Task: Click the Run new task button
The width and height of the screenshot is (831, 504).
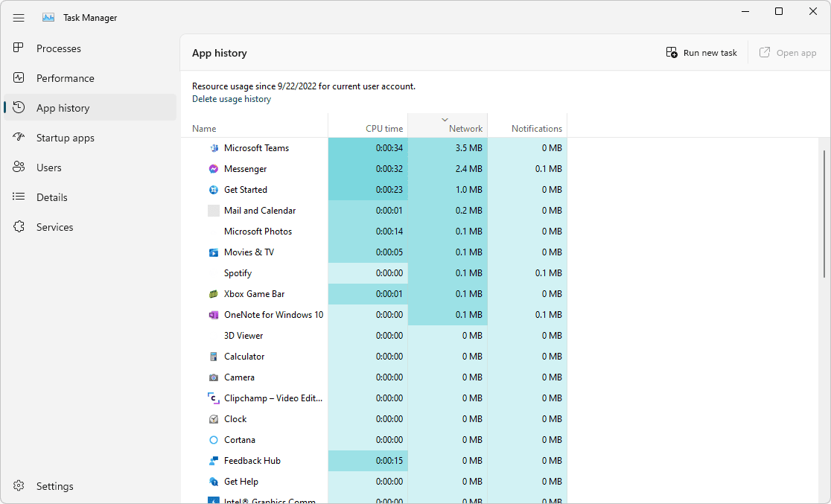Action: point(701,52)
